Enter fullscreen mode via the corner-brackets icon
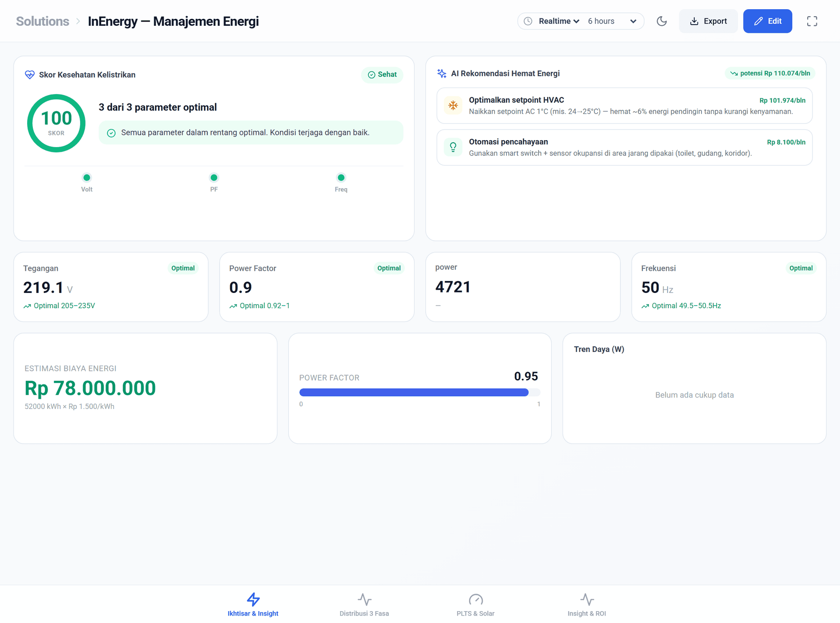Screen dimensions: 840x623 point(812,21)
